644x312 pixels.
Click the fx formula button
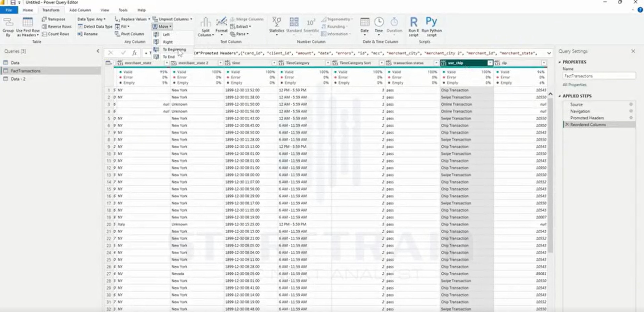134,53
